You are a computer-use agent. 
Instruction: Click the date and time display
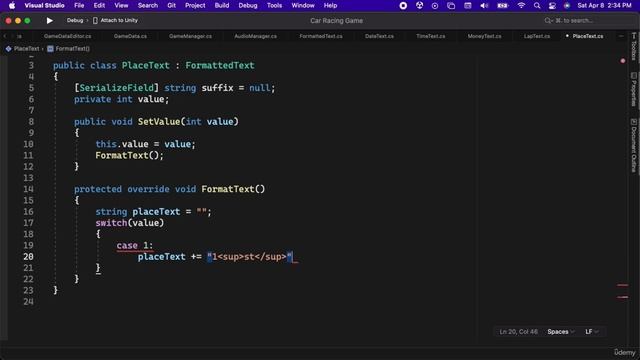click(x=604, y=6)
